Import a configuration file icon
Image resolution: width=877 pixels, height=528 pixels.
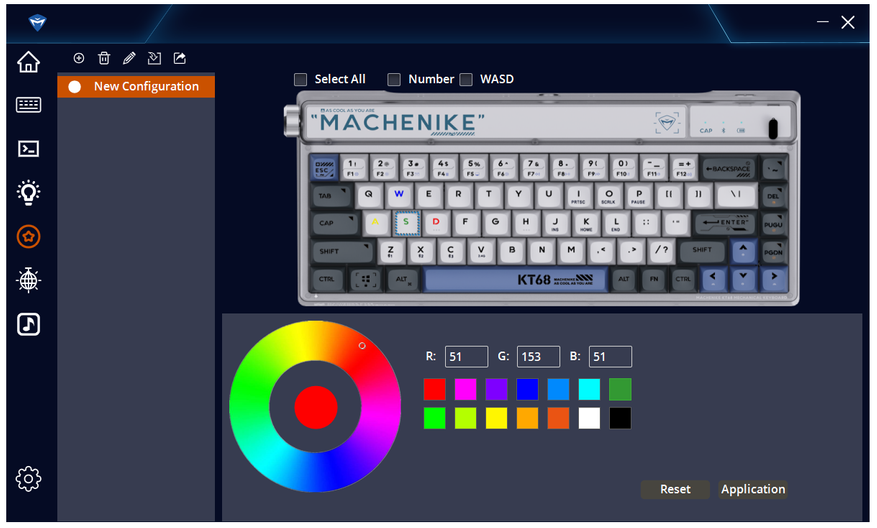154,58
